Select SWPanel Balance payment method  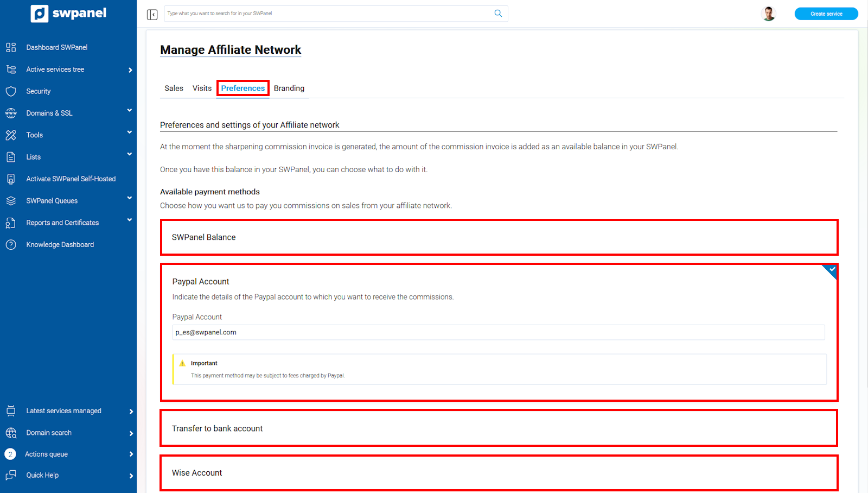[x=499, y=237]
